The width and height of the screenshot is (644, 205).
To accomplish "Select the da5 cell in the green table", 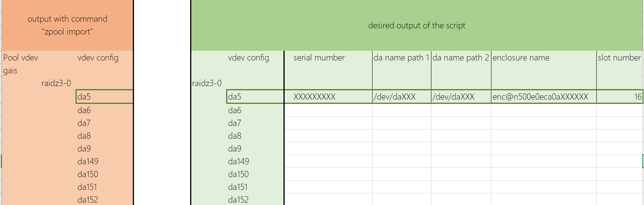I will point(255,97).
